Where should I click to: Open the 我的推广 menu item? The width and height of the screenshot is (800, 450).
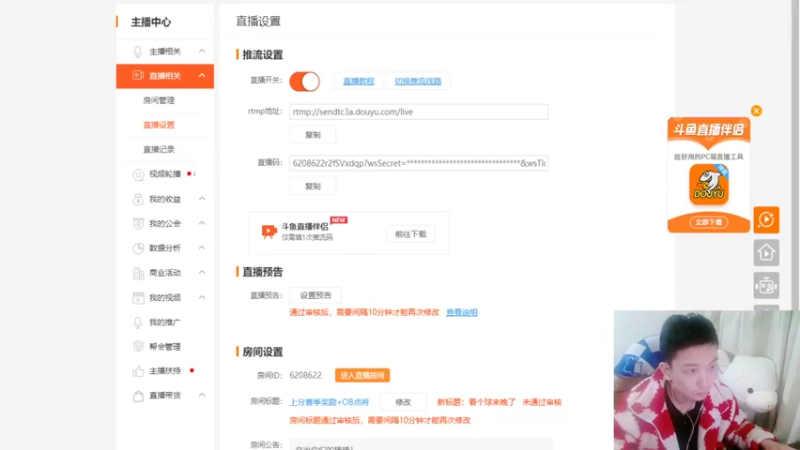pyautogui.click(x=165, y=322)
